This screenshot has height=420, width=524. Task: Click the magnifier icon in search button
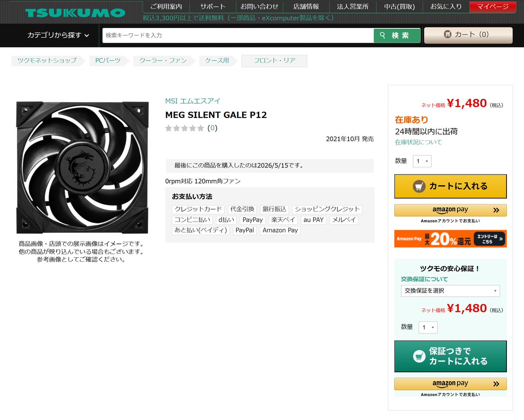coord(383,35)
